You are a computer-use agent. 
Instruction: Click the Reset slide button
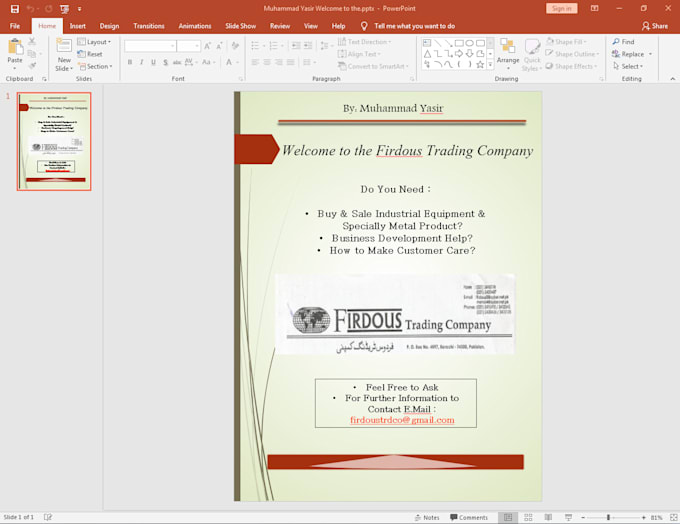click(90, 54)
